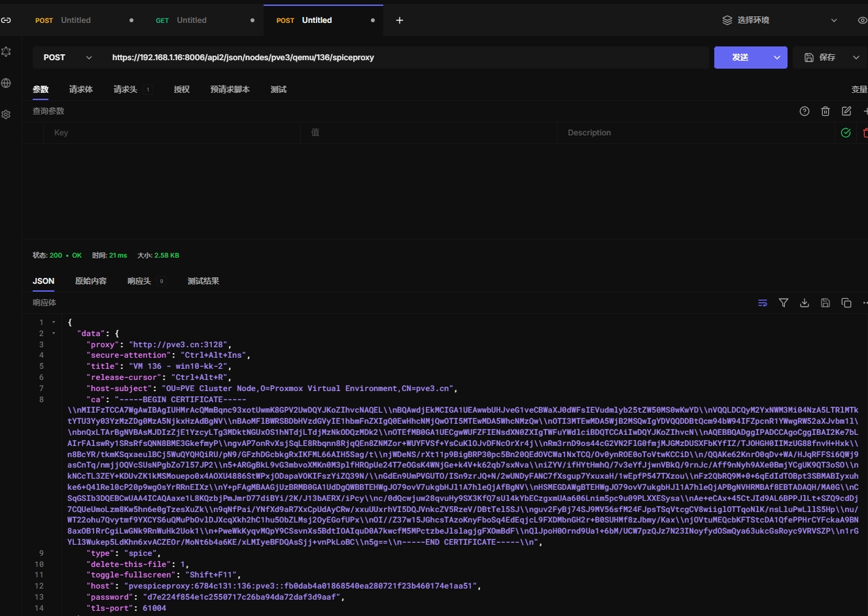Viewport: 868px width, 616px height.
Task: Switch to the 原始内容 response tab
Action: tap(91, 281)
